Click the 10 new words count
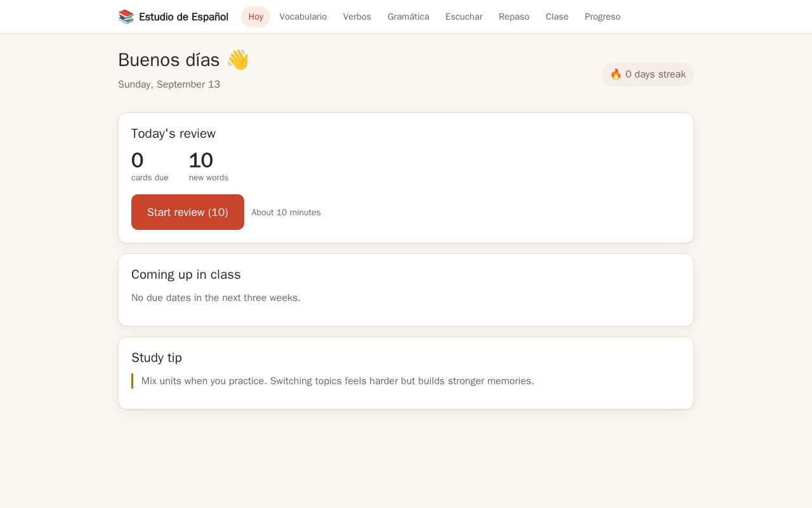This screenshot has height=508, width=812. point(201,160)
